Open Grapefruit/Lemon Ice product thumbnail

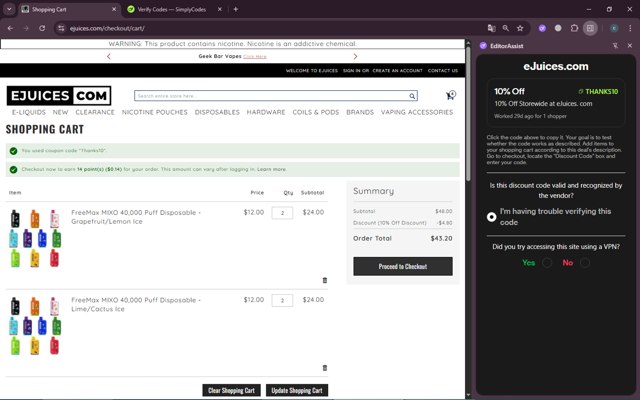click(35, 238)
